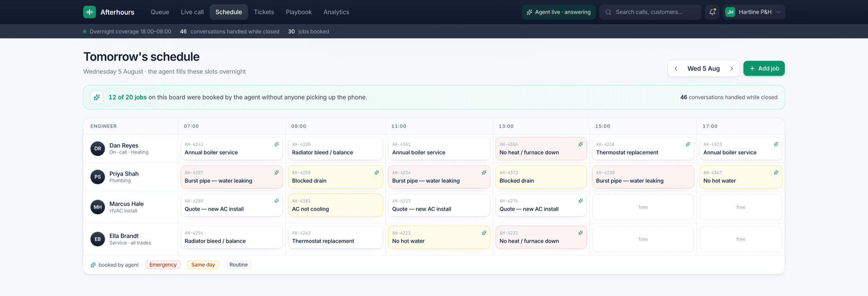The height and width of the screenshot is (296, 868).
Task: Click the Agent live answering status button
Action: [x=558, y=12]
